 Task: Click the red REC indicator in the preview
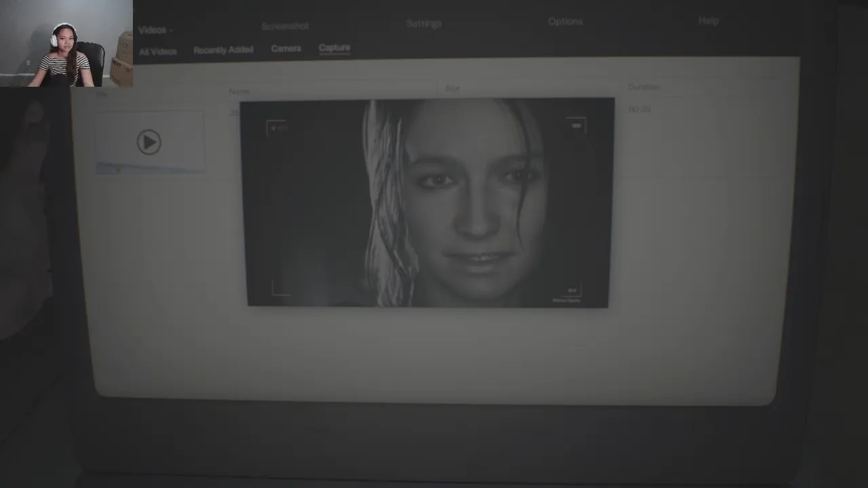coord(279,127)
